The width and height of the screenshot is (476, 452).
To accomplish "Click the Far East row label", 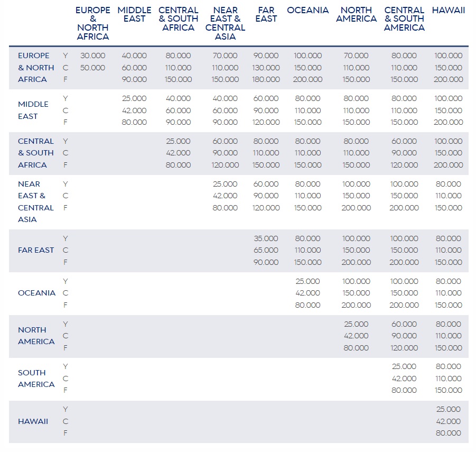I will (x=36, y=250).
